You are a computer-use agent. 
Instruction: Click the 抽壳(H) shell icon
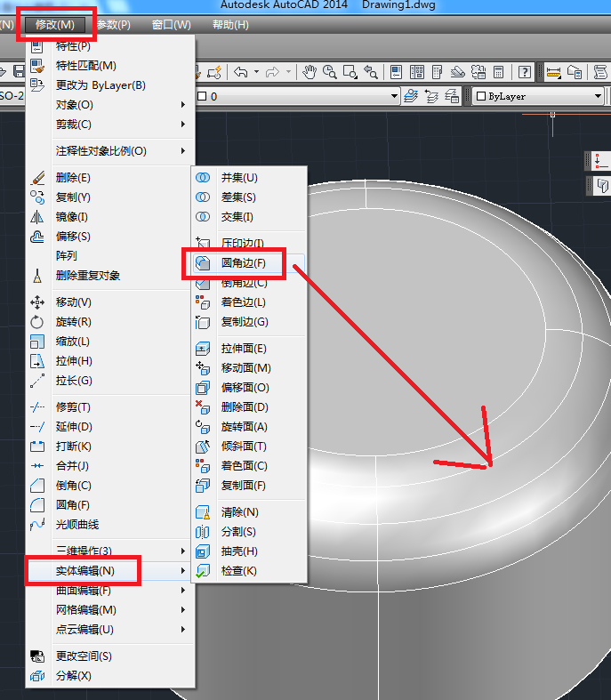click(x=203, y=551)
